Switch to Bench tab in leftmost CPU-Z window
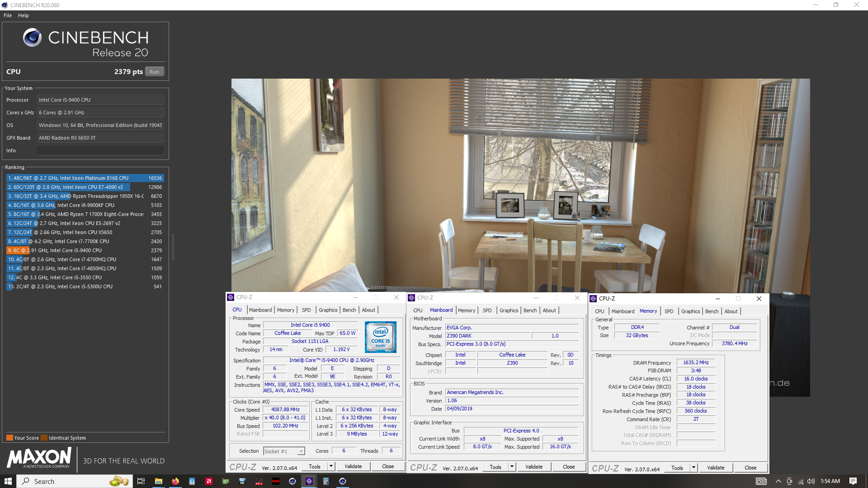868x488 pixels. (x=349, y=310)
